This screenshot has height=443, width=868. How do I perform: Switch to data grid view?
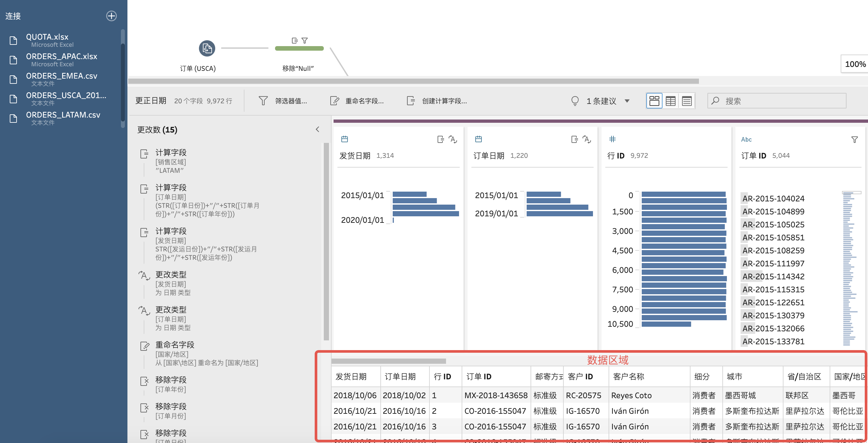(x=671, y=101)
